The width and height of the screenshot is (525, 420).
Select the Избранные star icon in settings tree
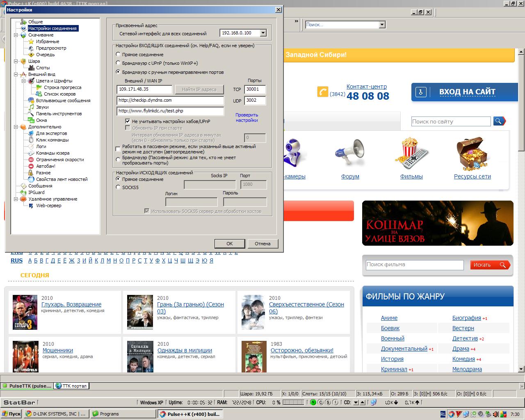point(31,41)
